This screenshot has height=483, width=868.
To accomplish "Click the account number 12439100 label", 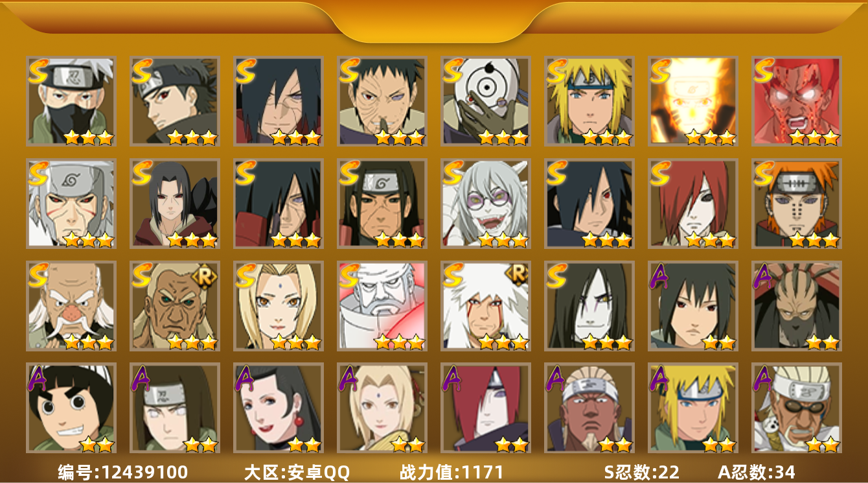I will pyautogui.click(x=122, y=472).
